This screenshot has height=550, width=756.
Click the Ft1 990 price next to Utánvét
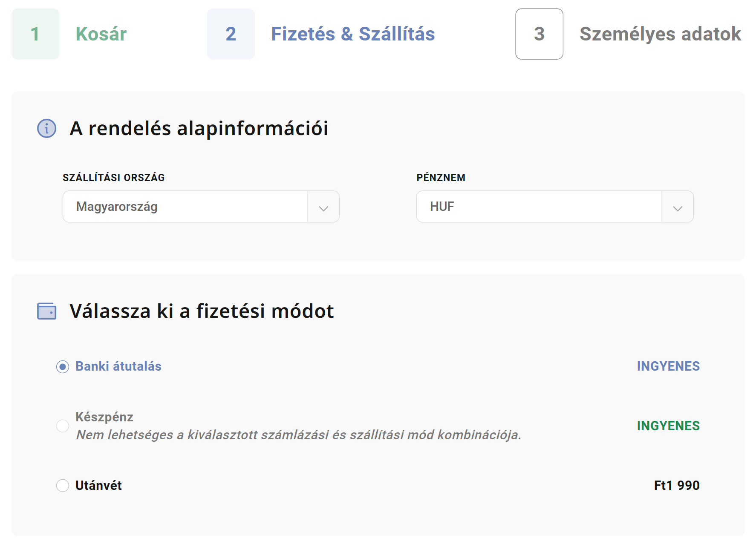click(x=677, y=485)
